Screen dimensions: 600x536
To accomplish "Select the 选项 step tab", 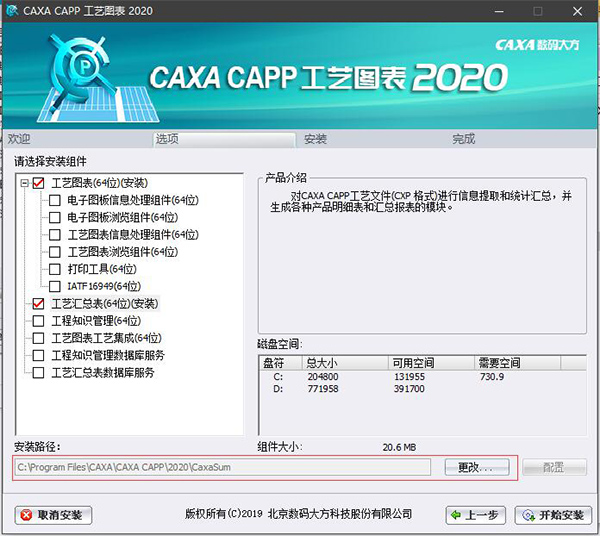I will pos(224,139).
